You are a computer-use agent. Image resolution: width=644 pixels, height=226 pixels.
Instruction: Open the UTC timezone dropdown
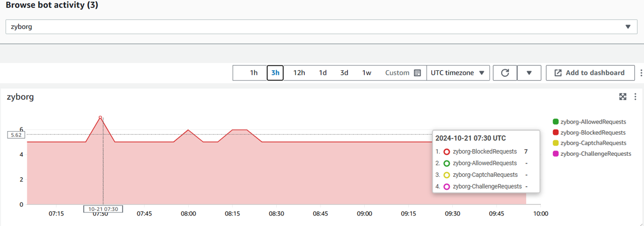tap(458, 73)
